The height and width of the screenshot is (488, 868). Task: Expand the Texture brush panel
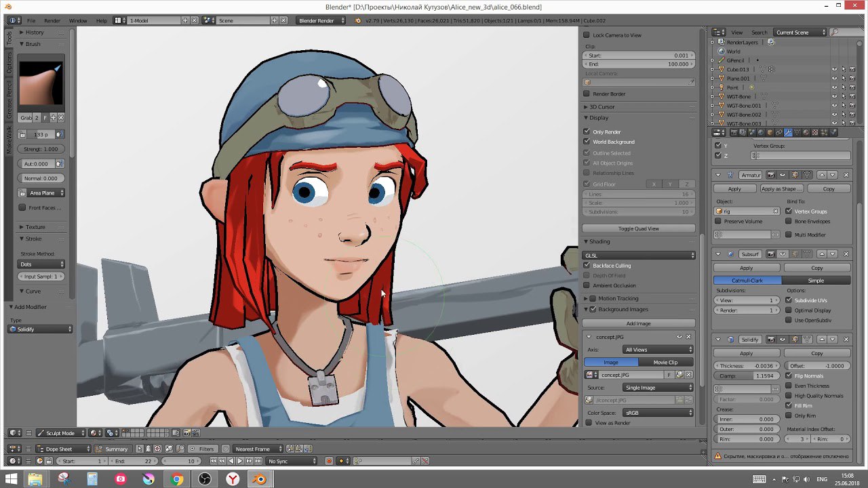click(35, 227)
